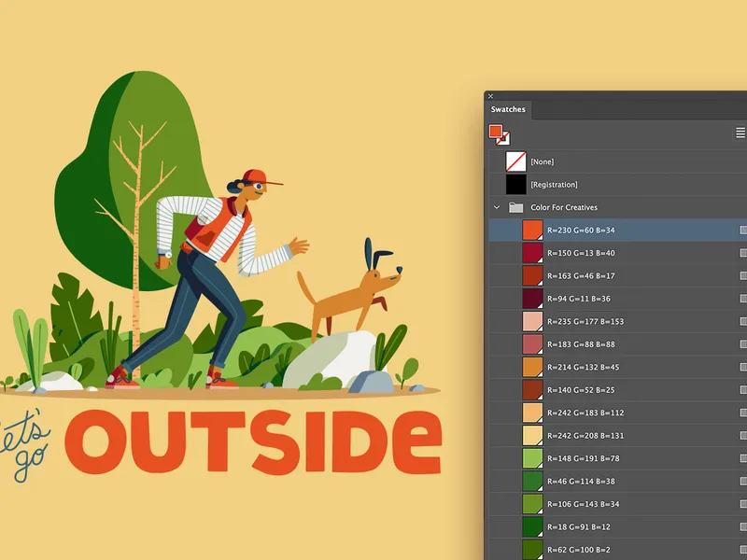Screen dimensions: 747x560
Task: Choose the black [Registration] swatch
Action: click(516, 185)
